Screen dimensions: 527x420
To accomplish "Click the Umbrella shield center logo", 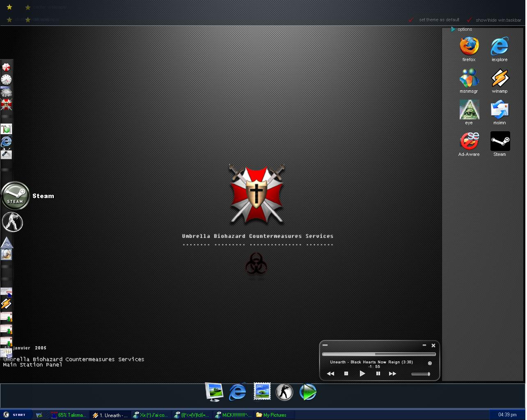I will (x=257, y=194).
